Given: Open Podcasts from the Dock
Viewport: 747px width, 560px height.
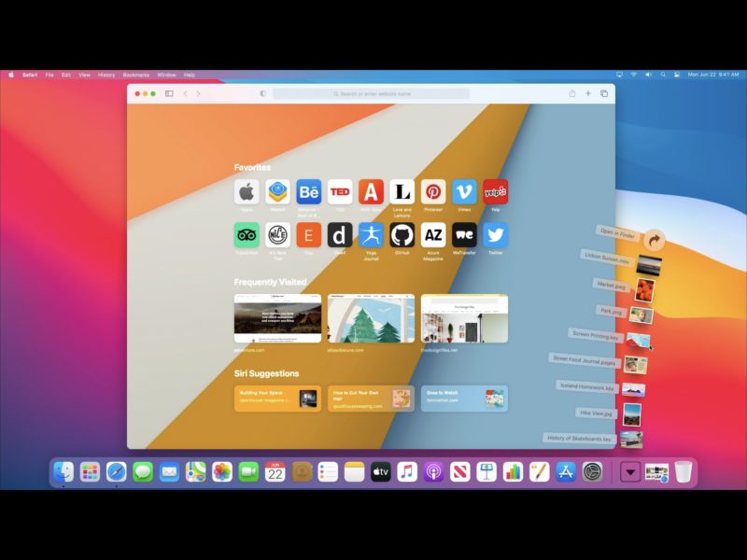Looking at the screenshot, I should coord(433,472).
